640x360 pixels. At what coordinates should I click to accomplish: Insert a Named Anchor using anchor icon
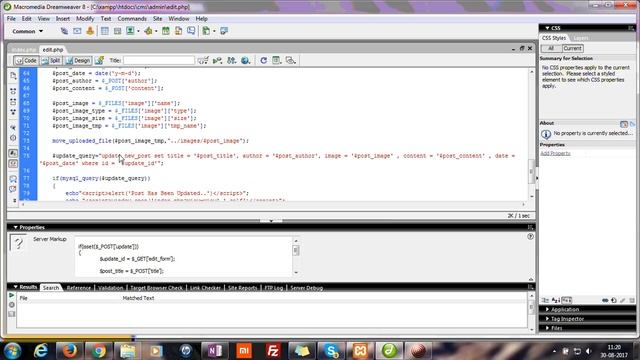tap(90, 31)
